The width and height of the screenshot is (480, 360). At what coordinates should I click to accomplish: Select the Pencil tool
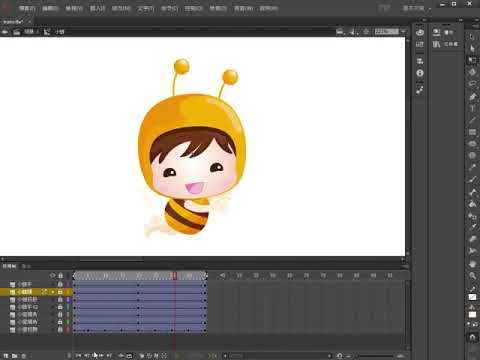pyautogui.click(x=472, y=168)
